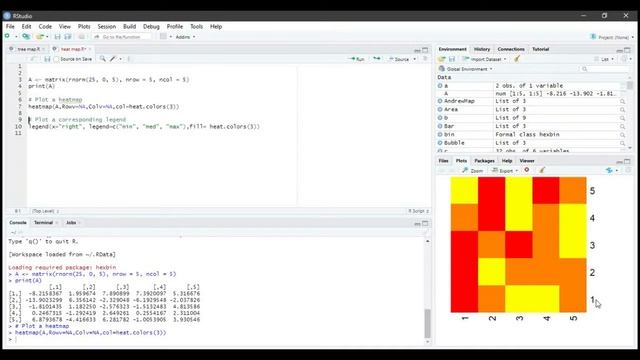Click into the Go to file/function field
640x360 pixels.
click(x=122, y=37)
